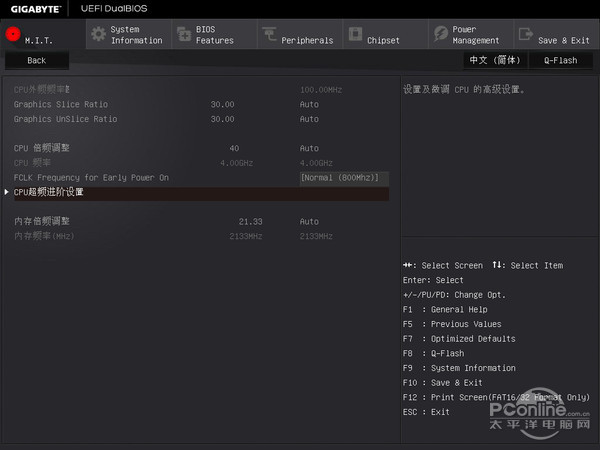Click the Graphics UnSlice Ratio Auto value

pyautogui.click(x=309, y=119)
